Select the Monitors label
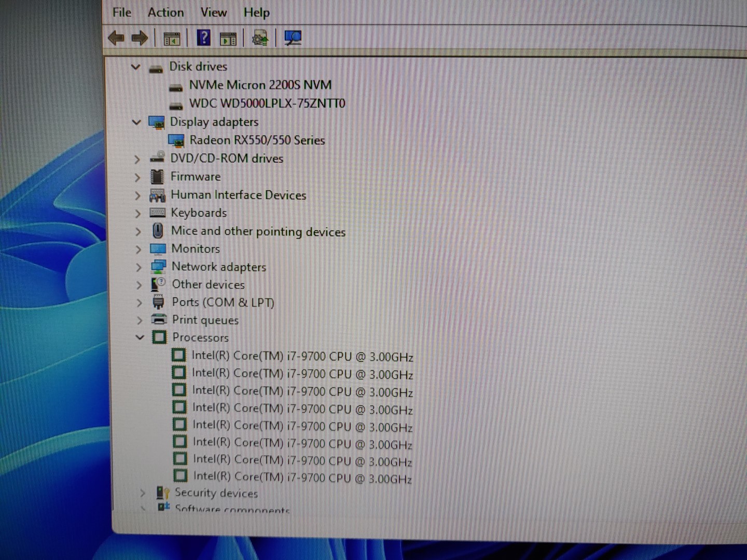 (196, 249)
